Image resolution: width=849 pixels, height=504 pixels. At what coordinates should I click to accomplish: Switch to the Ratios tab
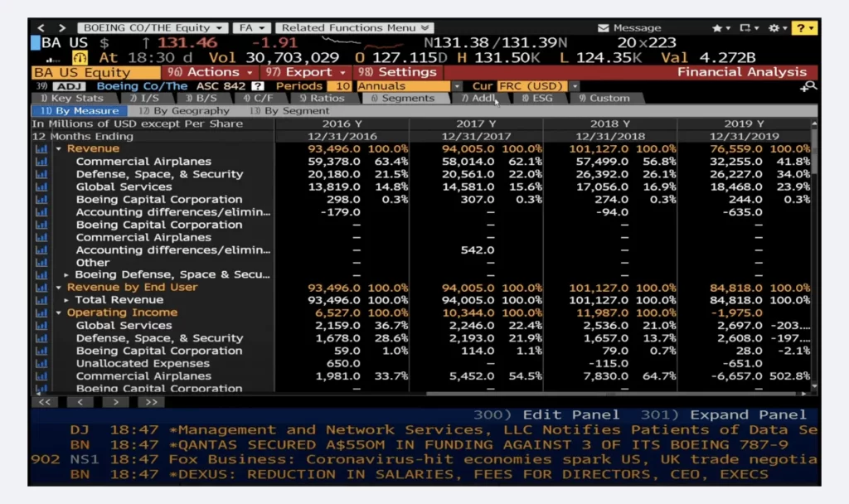click(322, 99)
